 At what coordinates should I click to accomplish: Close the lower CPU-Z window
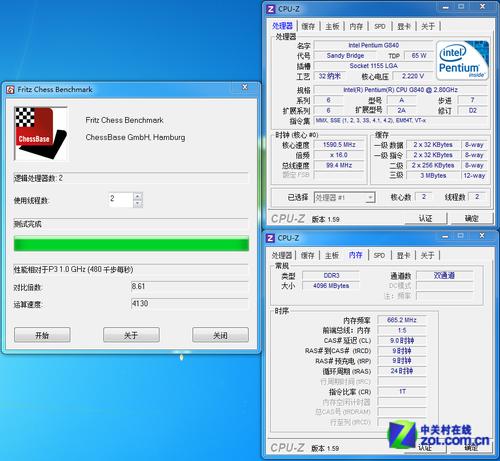(482, 236)
